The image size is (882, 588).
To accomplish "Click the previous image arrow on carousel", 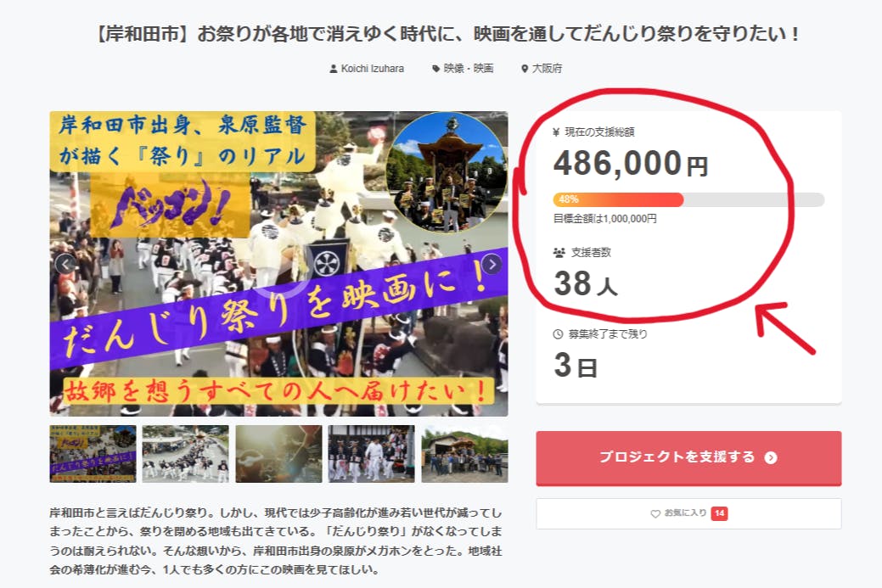I will coord(65,264).
